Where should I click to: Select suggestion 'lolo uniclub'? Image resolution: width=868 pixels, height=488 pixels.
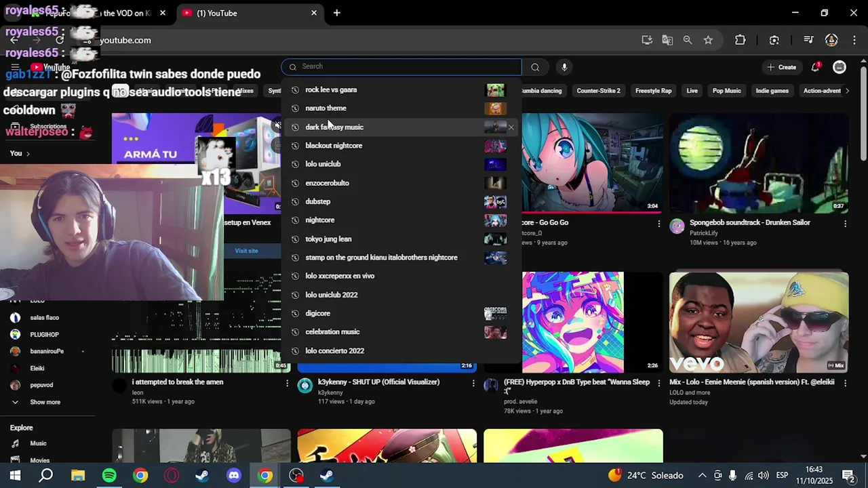[401, 164]
